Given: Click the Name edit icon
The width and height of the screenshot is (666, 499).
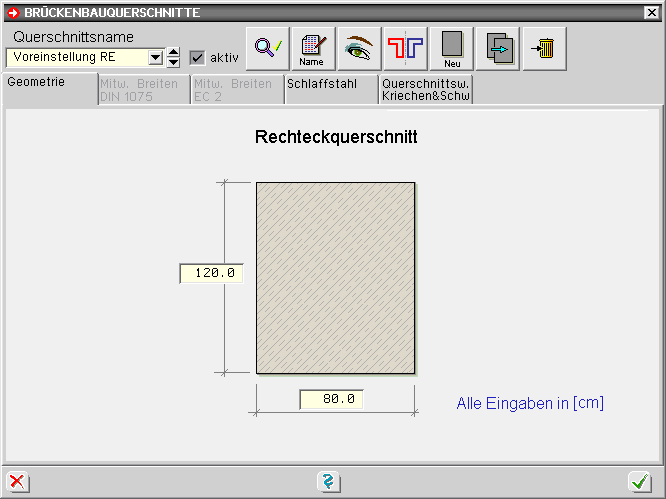Looking at the screenshot, I should tap(312, 48).
